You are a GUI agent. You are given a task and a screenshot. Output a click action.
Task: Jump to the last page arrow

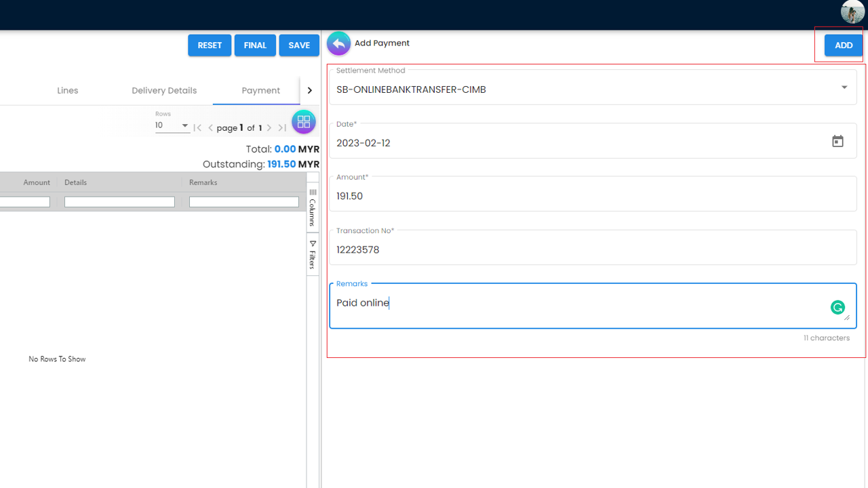(282, 127)
